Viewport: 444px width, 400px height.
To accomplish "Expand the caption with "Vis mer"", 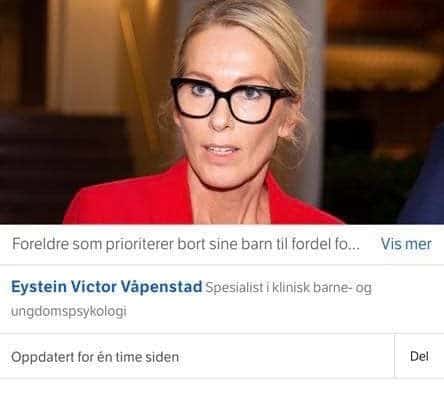I will pyautogui.click(x=406, y=244).
